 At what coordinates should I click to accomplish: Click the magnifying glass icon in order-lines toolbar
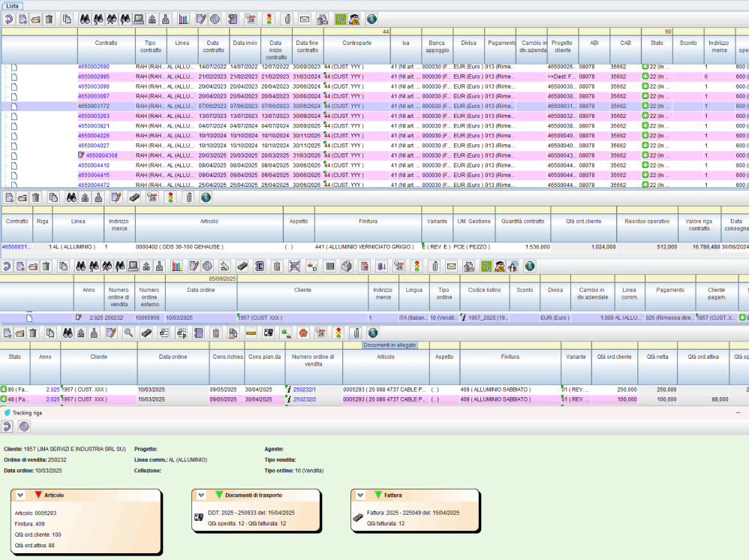[129, 333]
